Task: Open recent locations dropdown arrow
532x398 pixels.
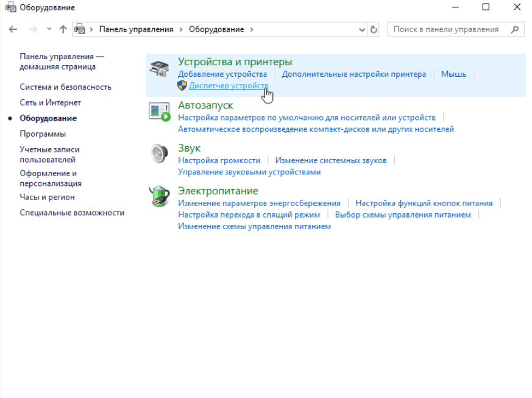Action: pyautogui.click(x=49, y=29)
